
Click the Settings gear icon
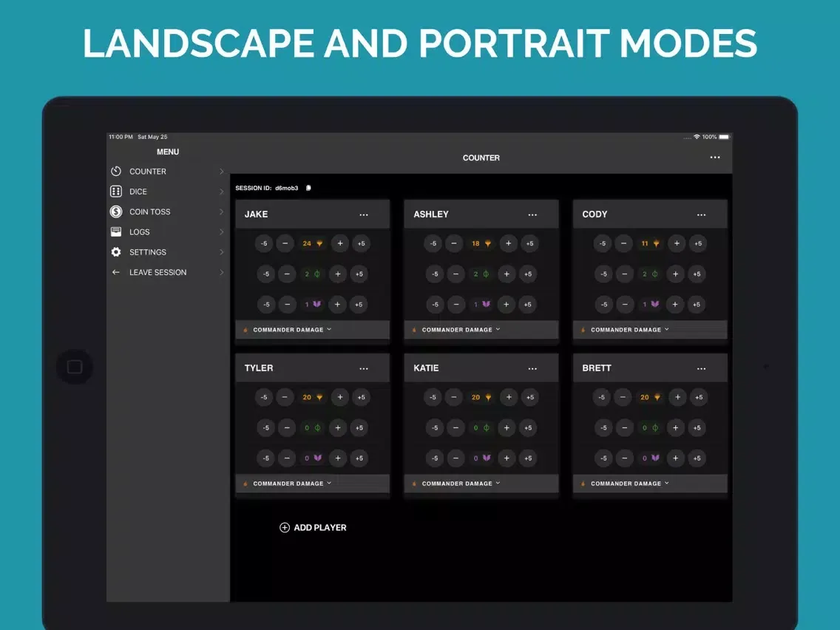(116, 252)
